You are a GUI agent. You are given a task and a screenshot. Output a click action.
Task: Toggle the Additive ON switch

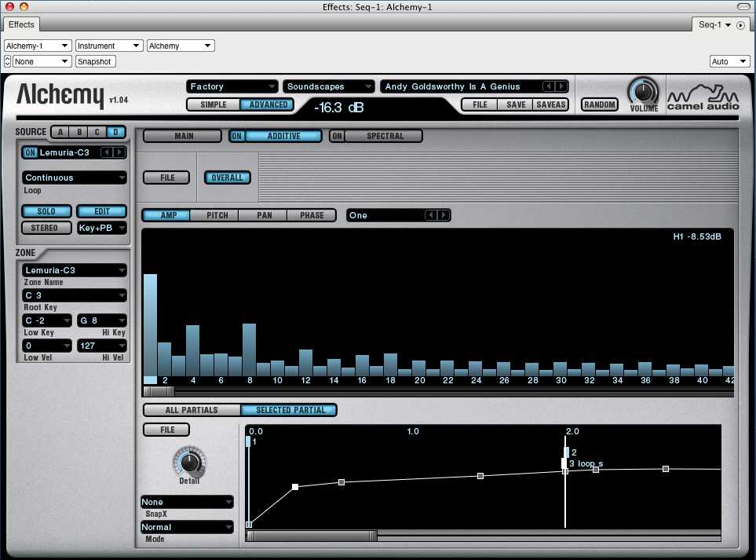click(x=237, y=136)
